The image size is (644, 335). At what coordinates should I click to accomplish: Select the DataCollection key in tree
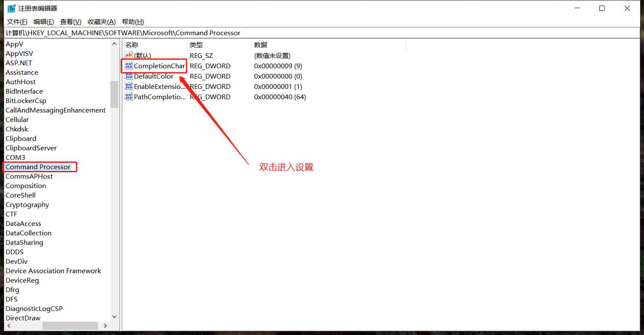(28, 233)
